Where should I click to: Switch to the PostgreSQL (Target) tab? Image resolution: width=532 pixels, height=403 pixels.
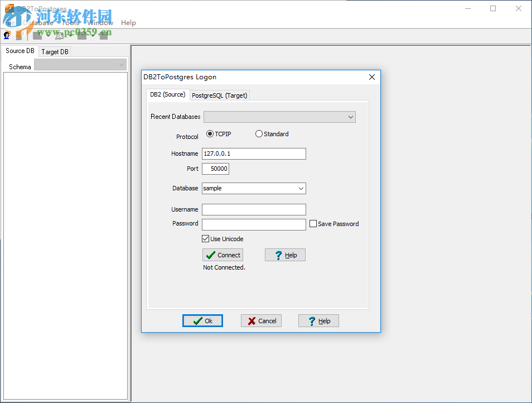pyautogui.click(x=219, y=95)
